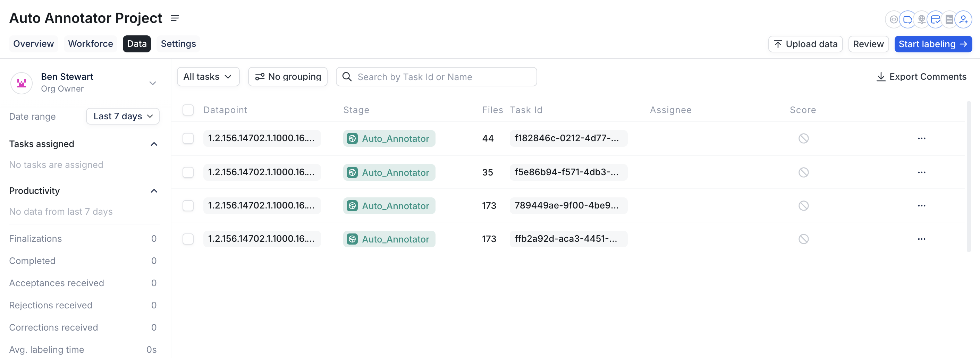
Task: Click the Datapoint column header
Action: (225, 110)
